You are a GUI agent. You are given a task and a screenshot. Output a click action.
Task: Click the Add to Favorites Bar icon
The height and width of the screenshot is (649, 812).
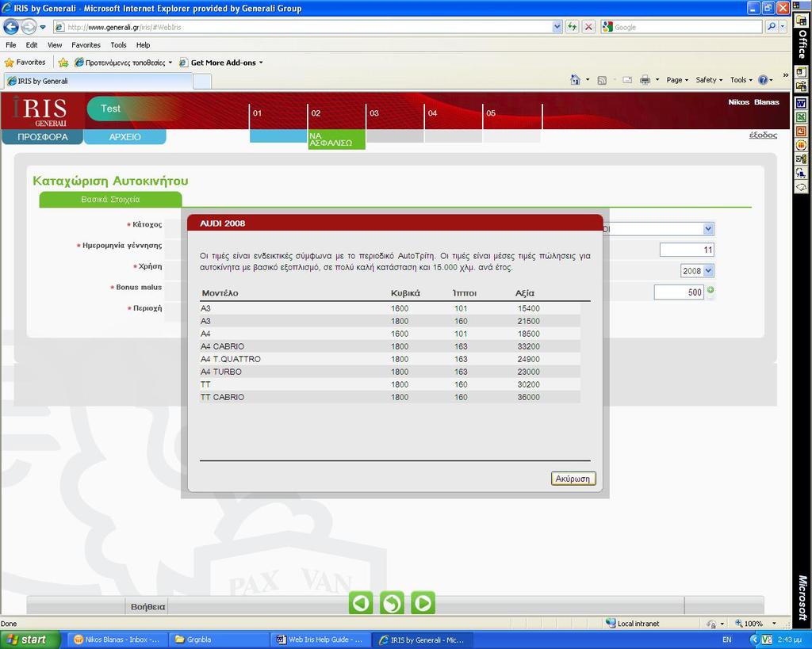click(x=63, y=63)
